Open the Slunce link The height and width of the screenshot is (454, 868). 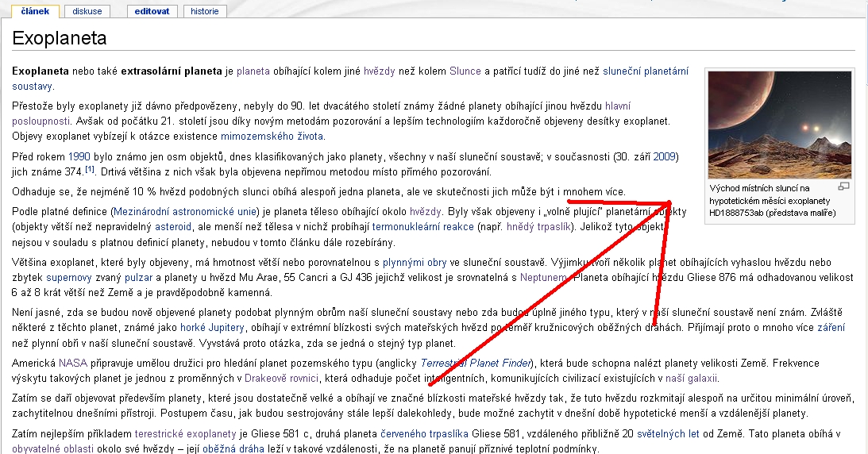(x=465, y=71)
